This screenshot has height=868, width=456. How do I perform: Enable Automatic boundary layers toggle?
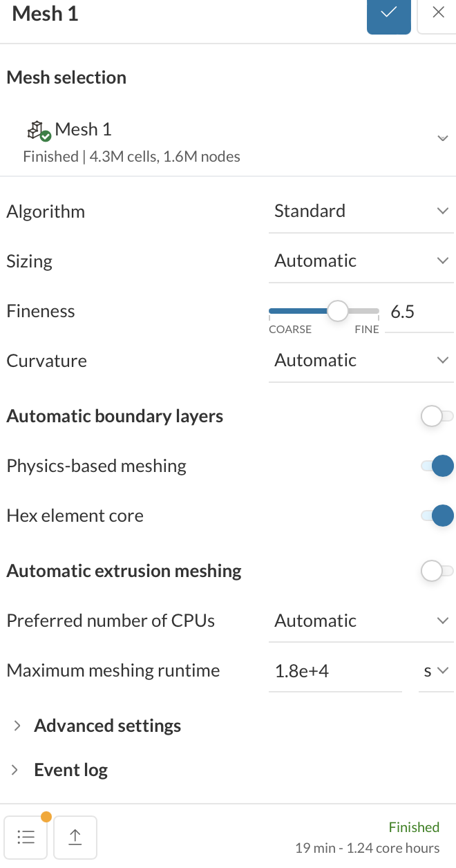tap(437, 416)
